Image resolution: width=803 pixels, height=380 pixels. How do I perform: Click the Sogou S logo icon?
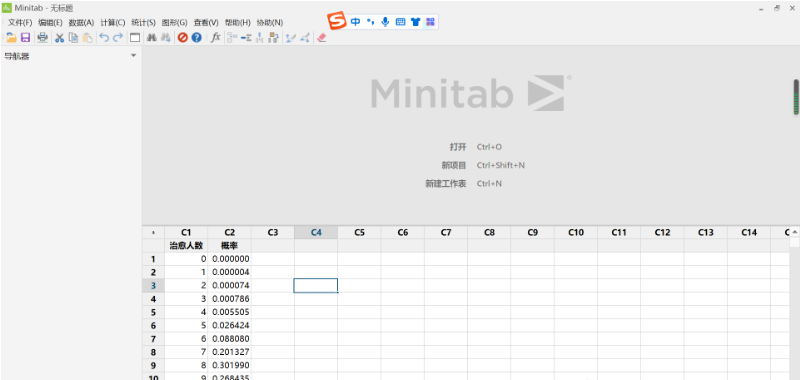coord(337,21)
